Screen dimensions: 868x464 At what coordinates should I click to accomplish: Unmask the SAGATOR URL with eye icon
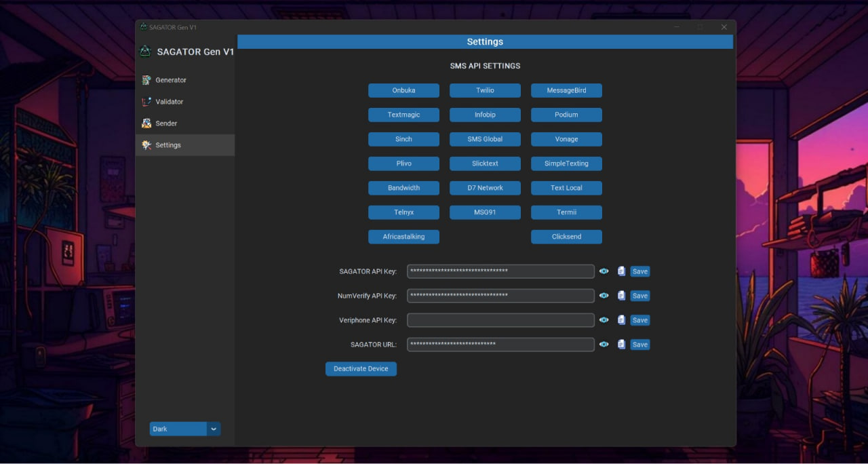tap(604, 345)
